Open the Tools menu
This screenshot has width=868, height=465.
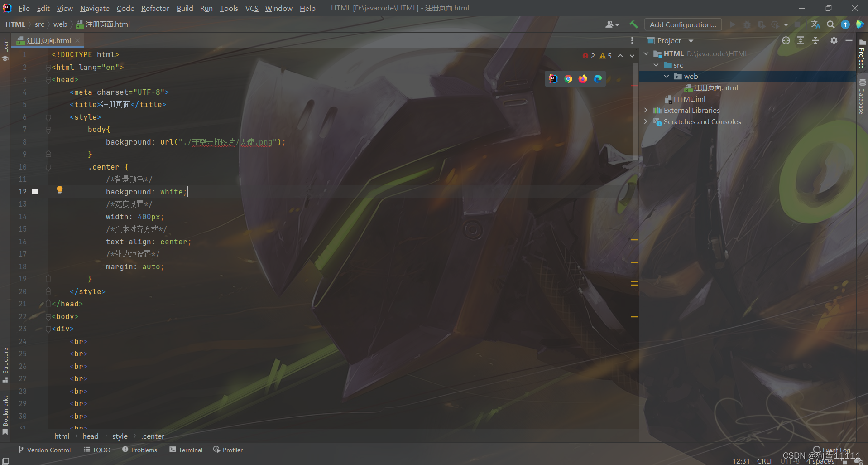tap(229, 8)
